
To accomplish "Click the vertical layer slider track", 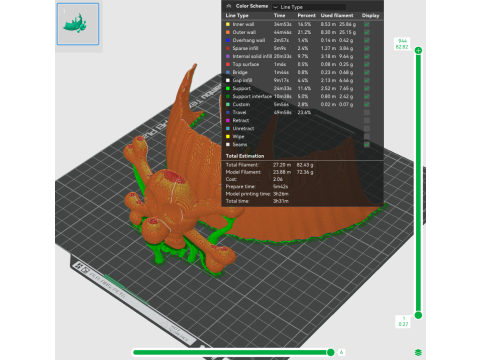I will tap(418, 183).
